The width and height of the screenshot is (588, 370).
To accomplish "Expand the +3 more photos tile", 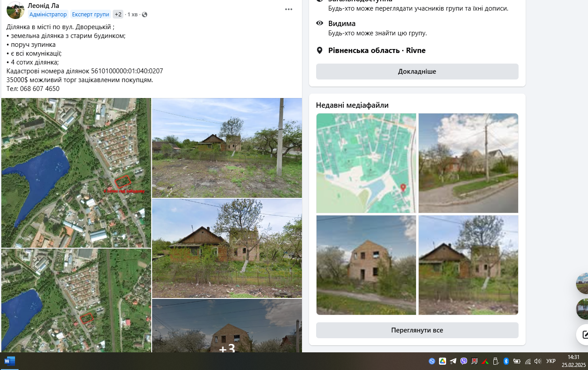I will tap(227, 348).
